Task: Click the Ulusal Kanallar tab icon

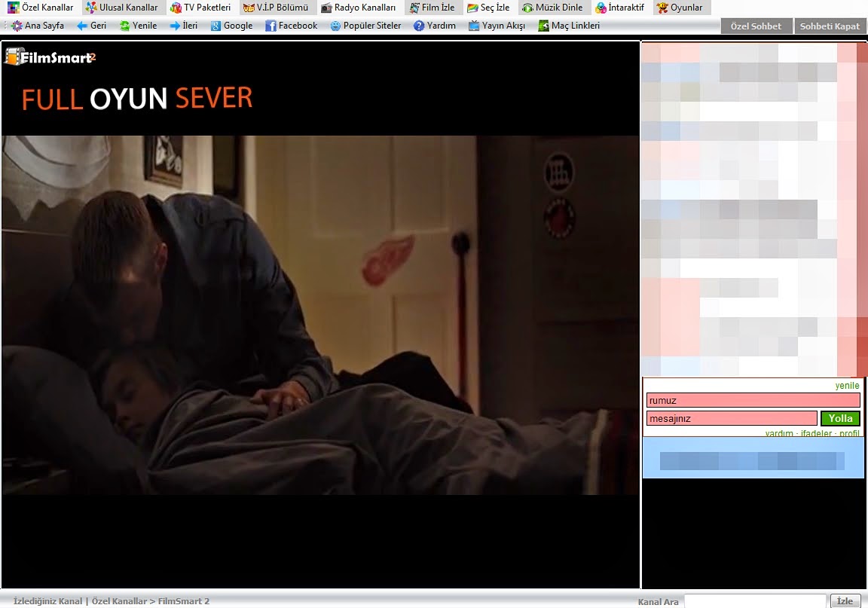Action: click(x=91, y=8)
